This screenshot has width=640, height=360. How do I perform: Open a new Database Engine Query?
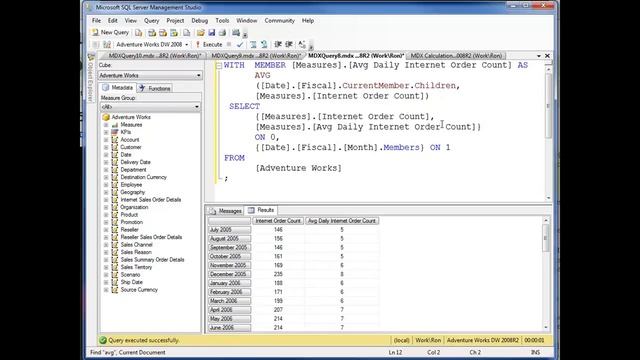coord(139,33)
